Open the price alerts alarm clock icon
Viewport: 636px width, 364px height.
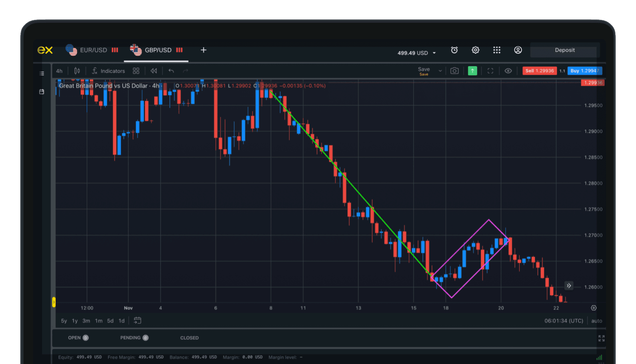click(454, 50)
